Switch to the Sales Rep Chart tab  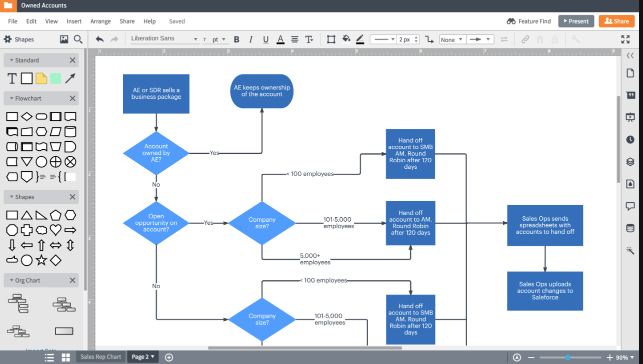[100, 357]
